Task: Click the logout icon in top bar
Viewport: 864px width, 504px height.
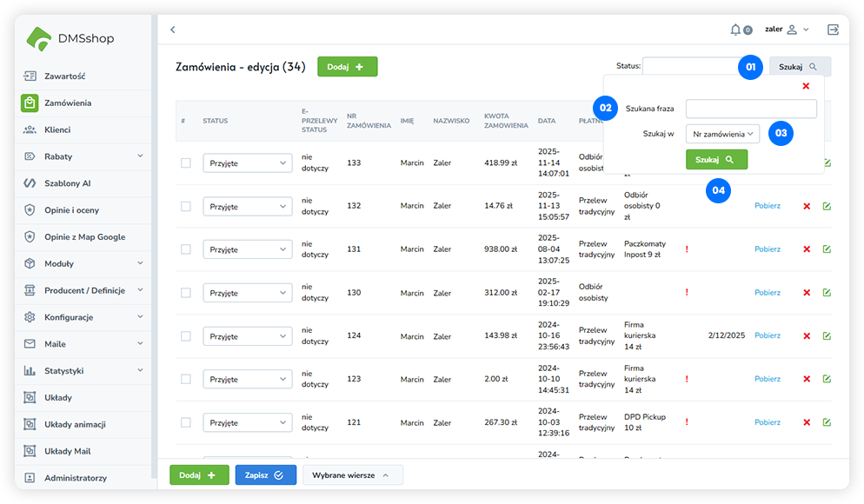Action: [833, 30]
